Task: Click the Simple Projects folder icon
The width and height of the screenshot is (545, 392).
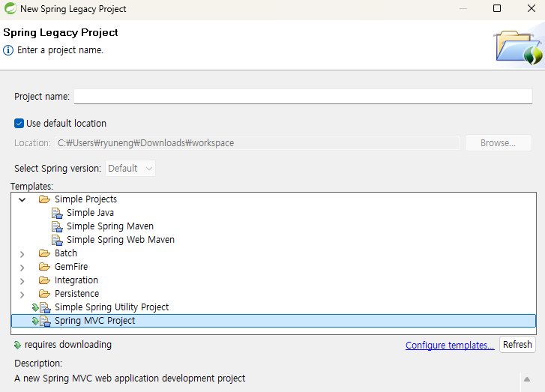Action: click(44, 199)
